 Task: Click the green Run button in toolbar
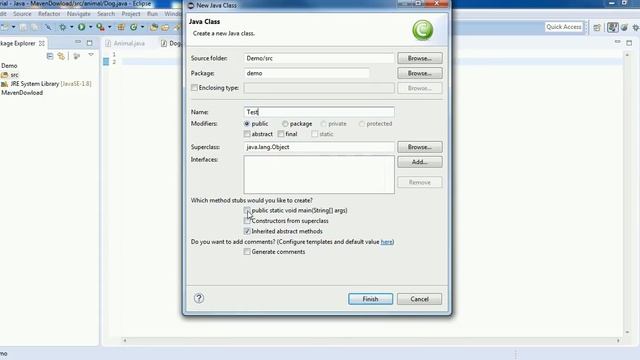[x=82, y=27]
